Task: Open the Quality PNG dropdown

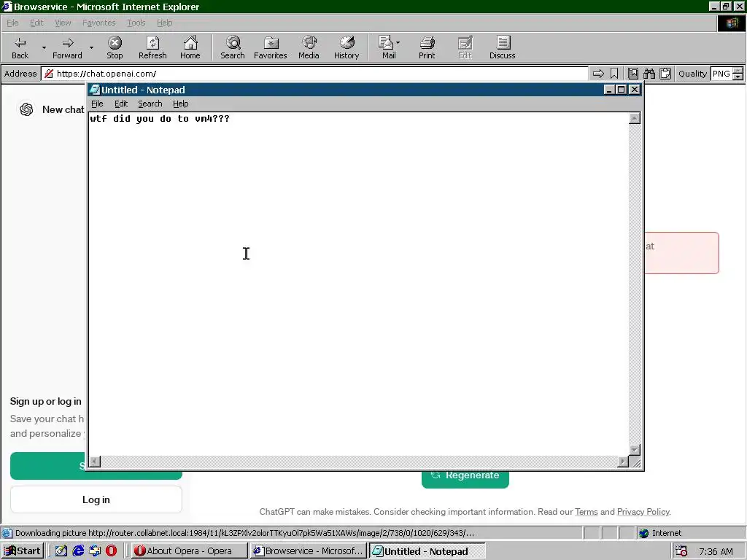Action: pos(738,74)
